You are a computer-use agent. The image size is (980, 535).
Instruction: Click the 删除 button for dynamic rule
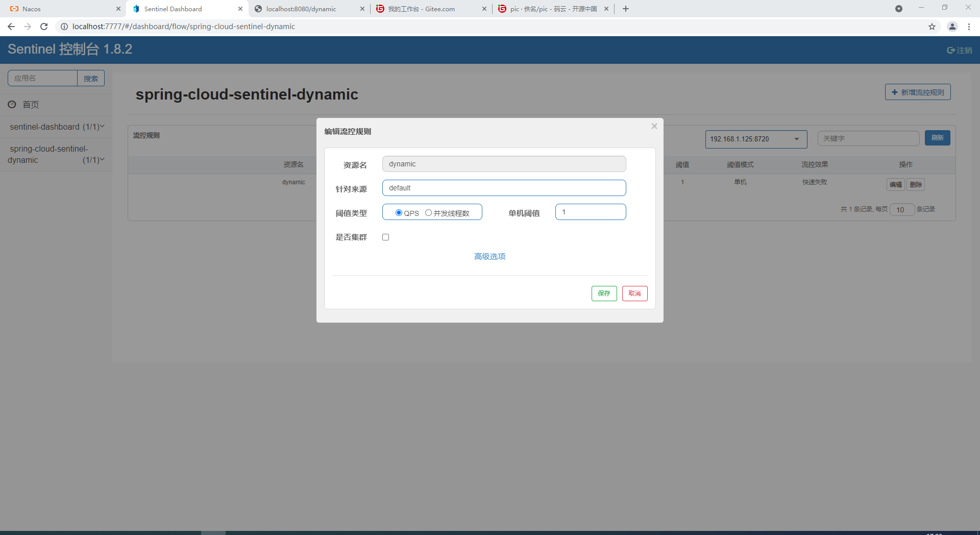pyautogui.click(x=916, y=184)
